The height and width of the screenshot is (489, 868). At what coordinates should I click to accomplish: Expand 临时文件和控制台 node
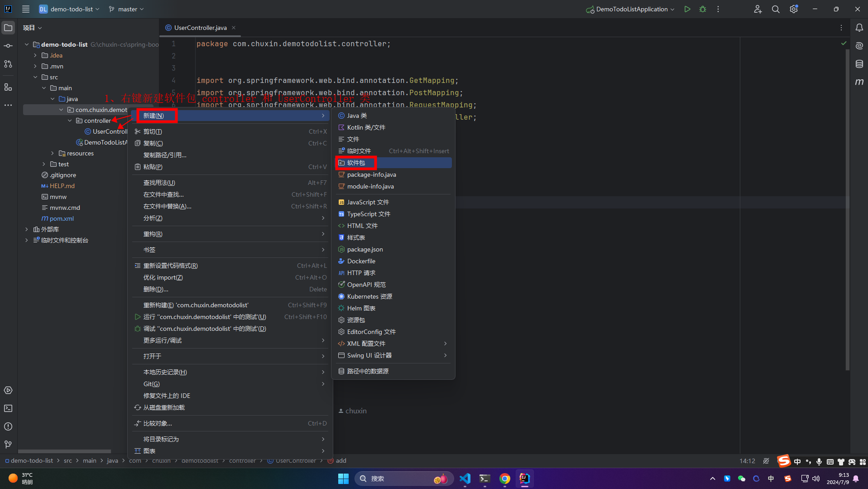point(27,240)
